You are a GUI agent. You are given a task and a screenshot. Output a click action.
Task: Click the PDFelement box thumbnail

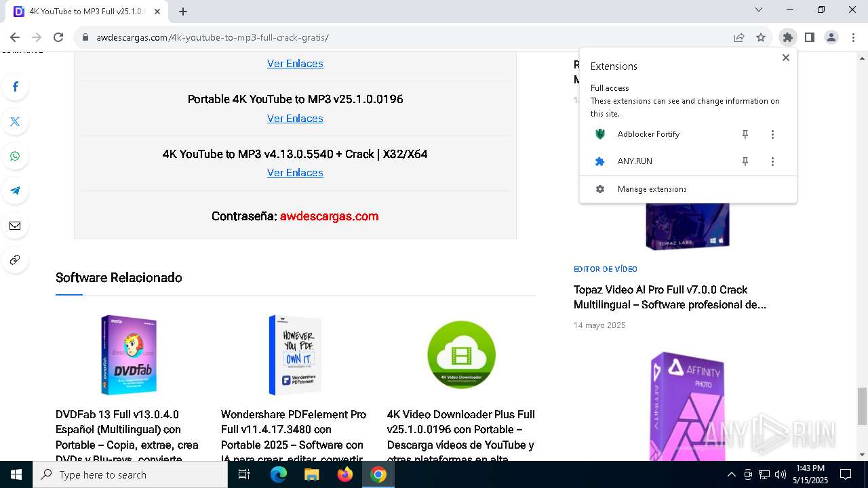(294, 355)
